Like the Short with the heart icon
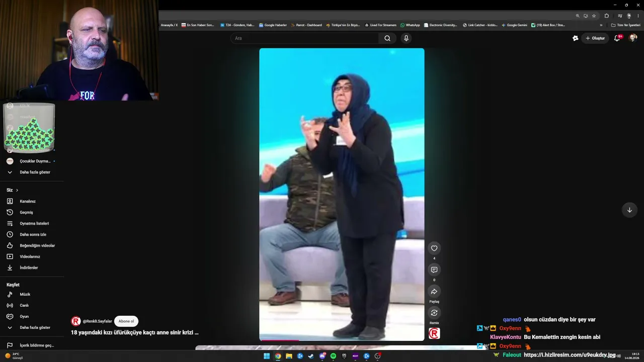 [434, 248]
